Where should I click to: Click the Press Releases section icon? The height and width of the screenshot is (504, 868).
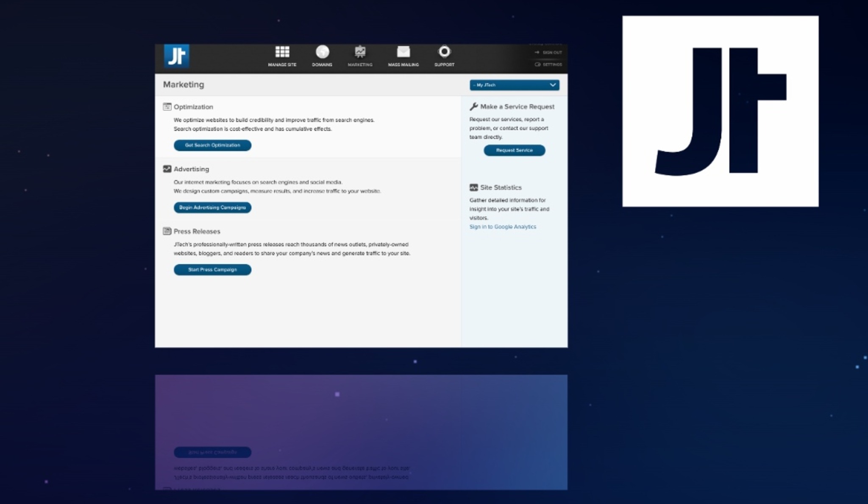(167, 231)
